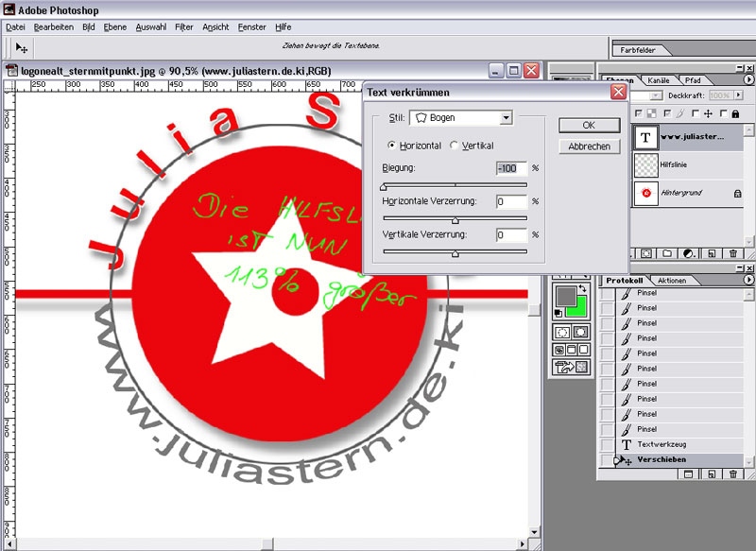Click the swap foreground and background colors arrow
This screenshot has height=551, width=756.
click(583, 288)
